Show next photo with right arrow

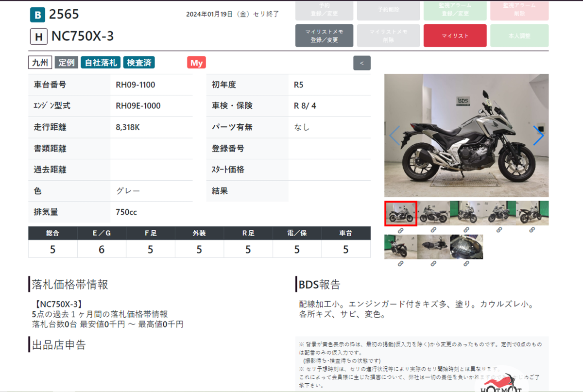[x=538, y=136]
